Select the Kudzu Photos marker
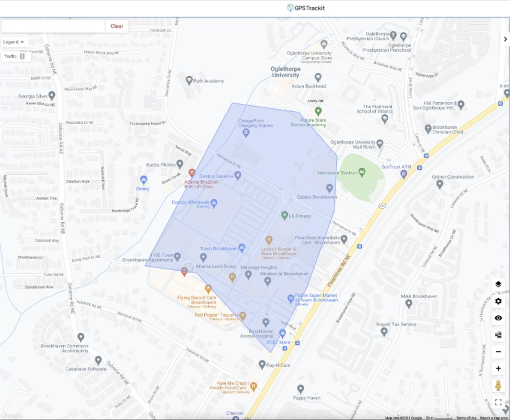This screenshot has height=420, width=510. (x=180, y=164)
